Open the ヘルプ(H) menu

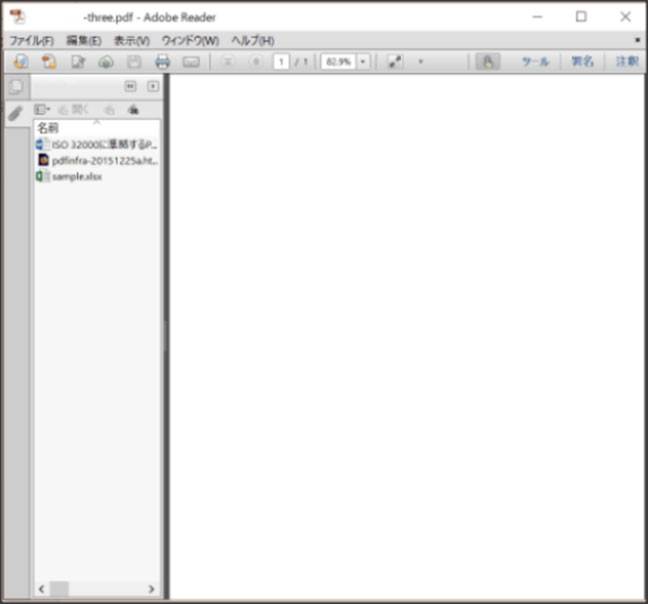point(253,40)
